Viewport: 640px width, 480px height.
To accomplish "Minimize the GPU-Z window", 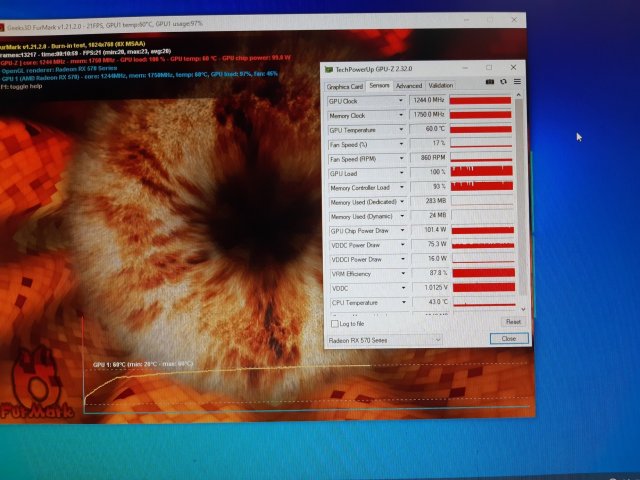I will (x=466, y=68).
